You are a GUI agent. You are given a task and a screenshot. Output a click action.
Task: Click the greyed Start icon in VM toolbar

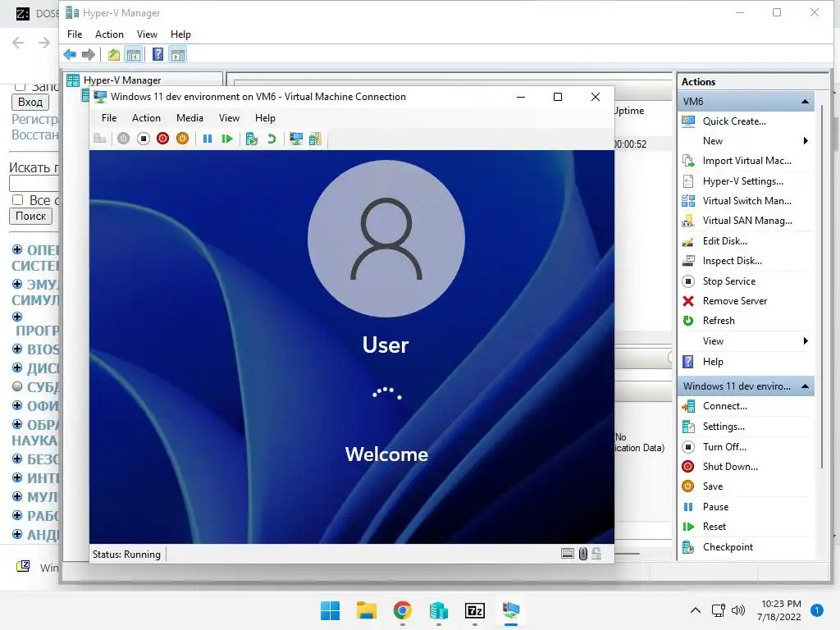tap(123, 139)
